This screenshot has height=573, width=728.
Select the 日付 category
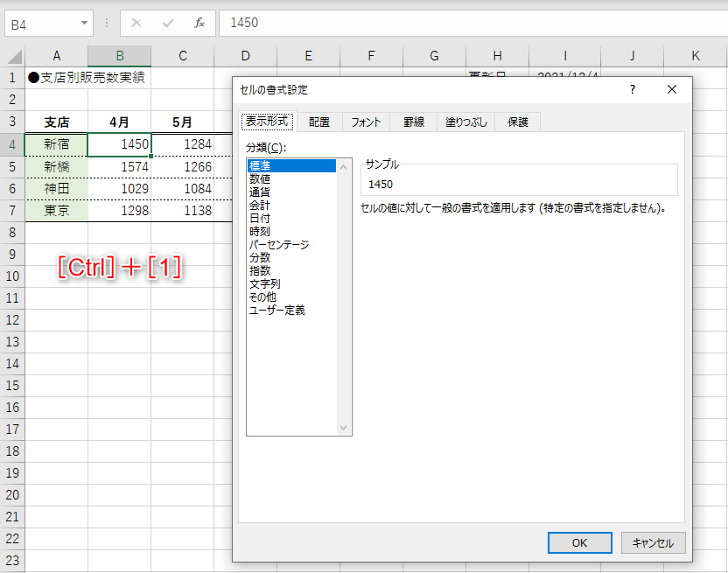coord(261,217)
